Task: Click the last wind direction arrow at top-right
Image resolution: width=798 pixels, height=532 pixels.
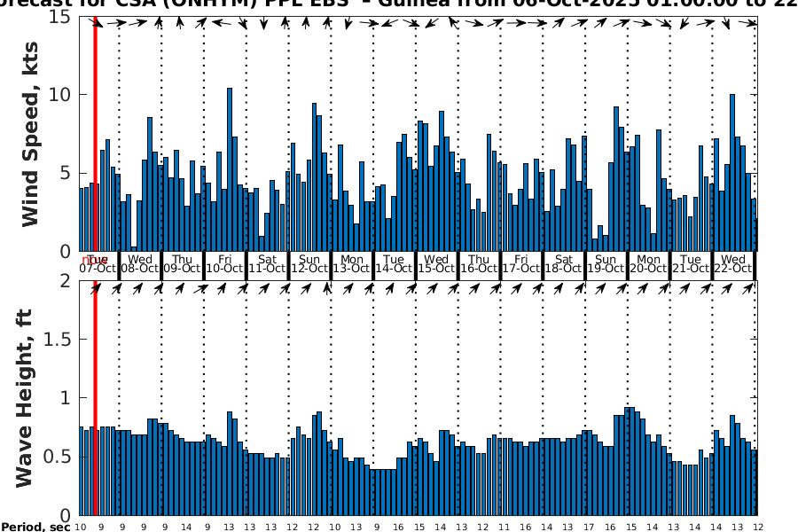Action: tap(749, 24)
